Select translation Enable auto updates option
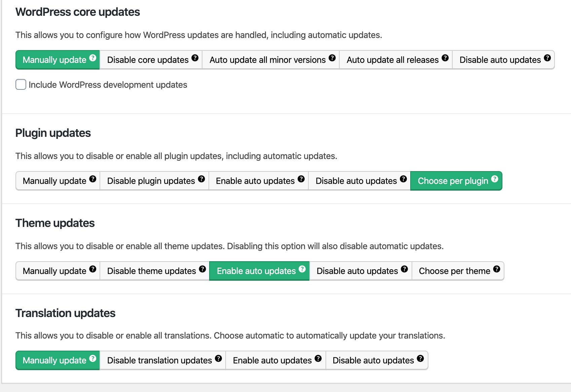 (x=275, y=360)
